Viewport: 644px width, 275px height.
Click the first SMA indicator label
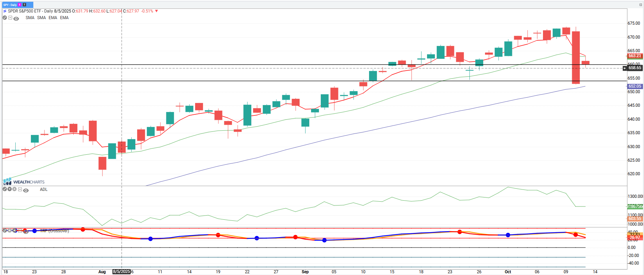[x=30, y=18]
